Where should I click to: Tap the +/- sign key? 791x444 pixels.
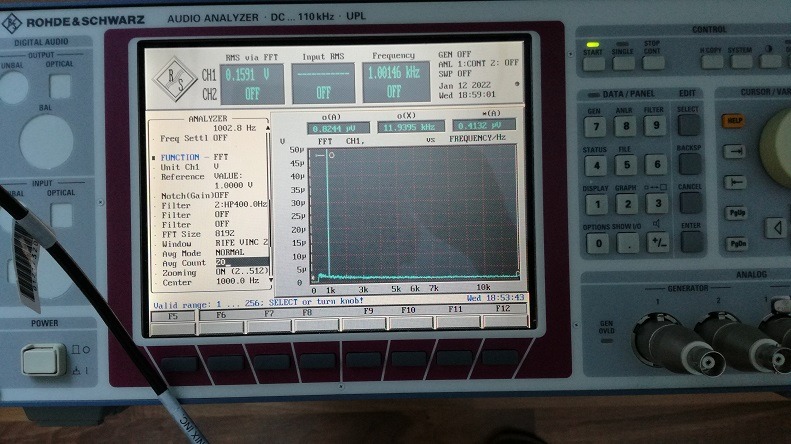659,243
